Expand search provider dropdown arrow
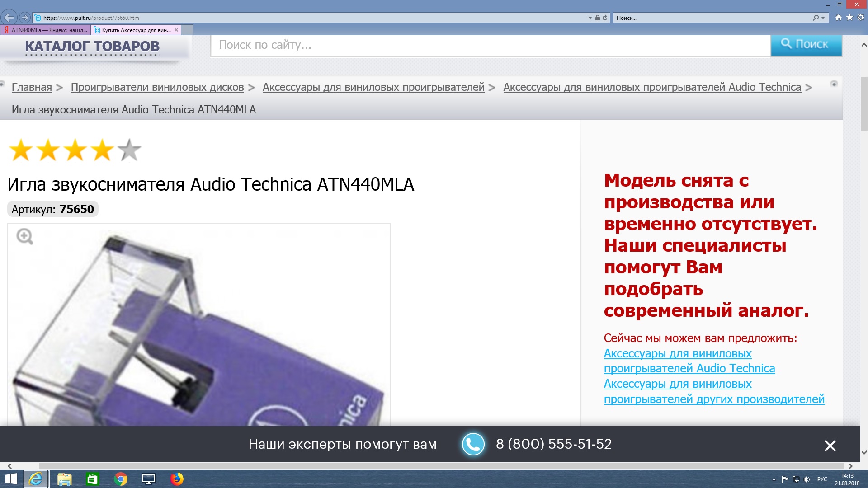Screen dimensions: 868x488 pyautogui.click(x=823, y=18)
